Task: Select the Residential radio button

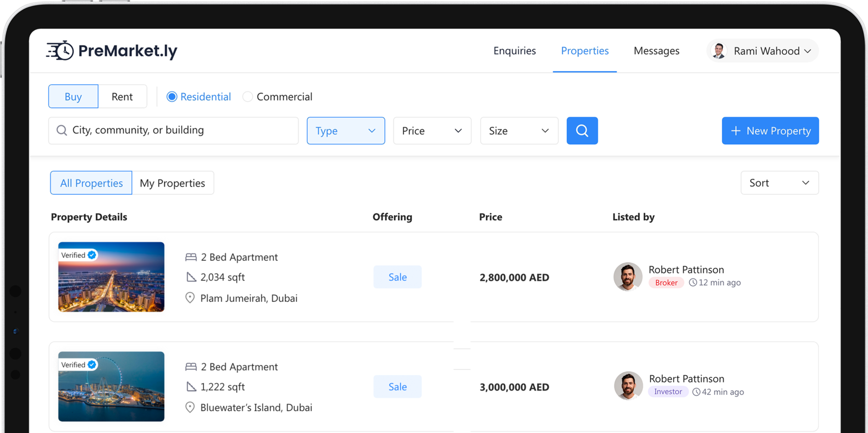Action: (x=172, y=97)
